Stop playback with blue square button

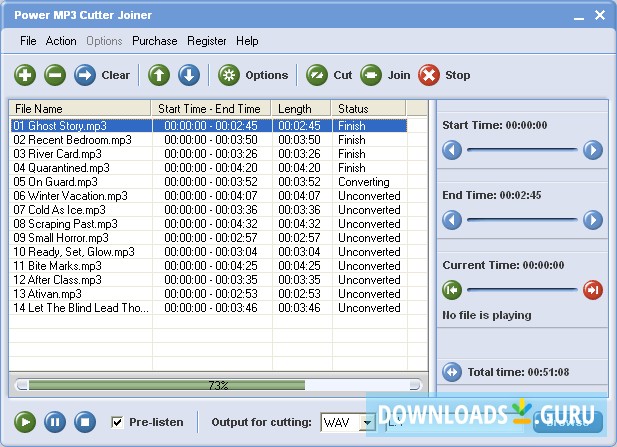[85, 422]
